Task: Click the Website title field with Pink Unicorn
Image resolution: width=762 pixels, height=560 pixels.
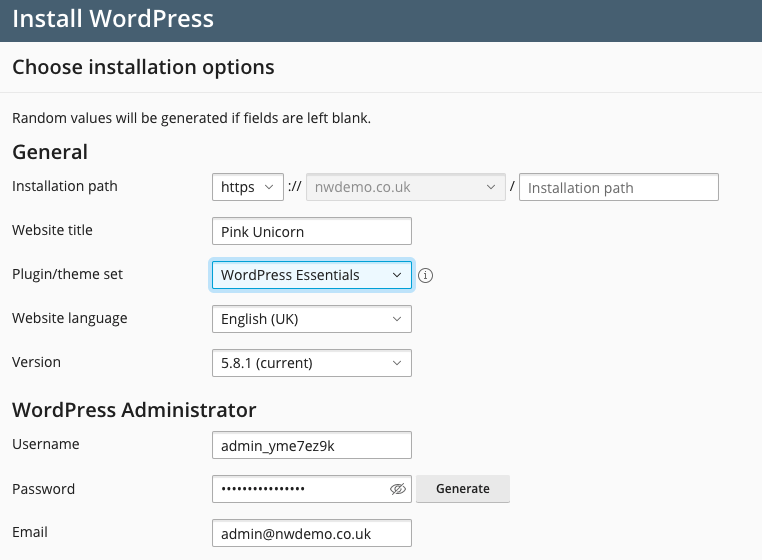Action: [312, 231]
